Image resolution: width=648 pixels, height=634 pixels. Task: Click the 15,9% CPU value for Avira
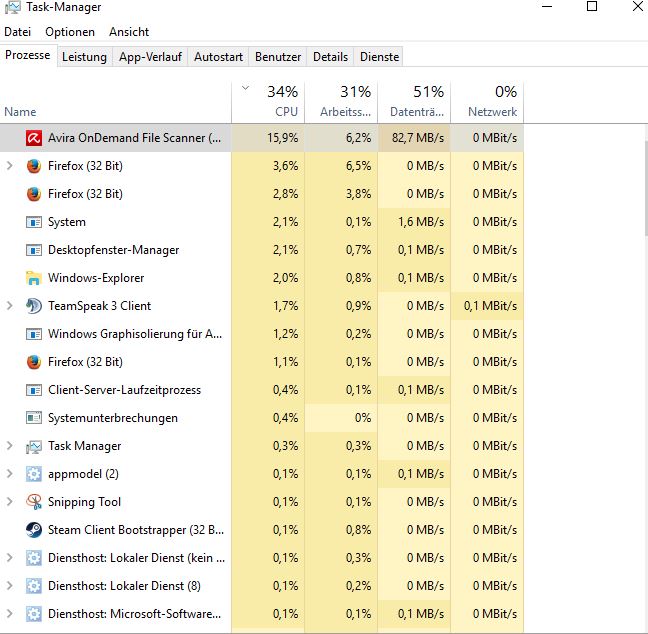pyautogui.click(x=283, y=138)
